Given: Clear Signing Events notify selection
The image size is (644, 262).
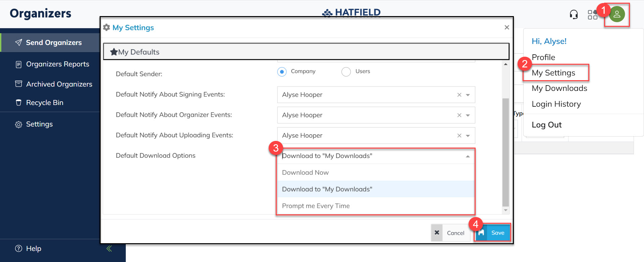Looking at the screenshot, I should [x=459, y=95].
